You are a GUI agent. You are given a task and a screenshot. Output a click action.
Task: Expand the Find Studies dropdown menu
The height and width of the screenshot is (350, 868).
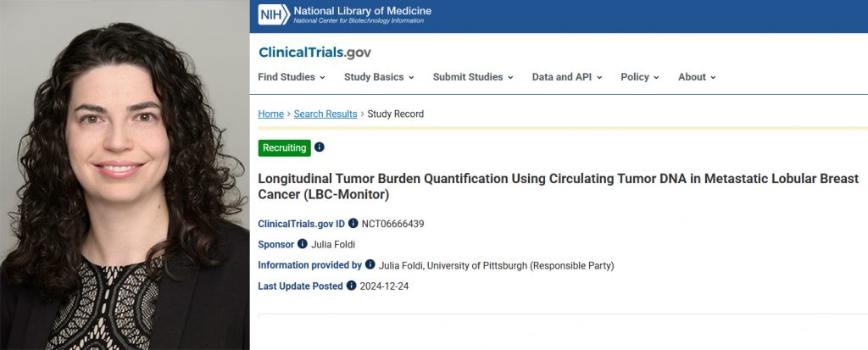(x=292, y=77)
